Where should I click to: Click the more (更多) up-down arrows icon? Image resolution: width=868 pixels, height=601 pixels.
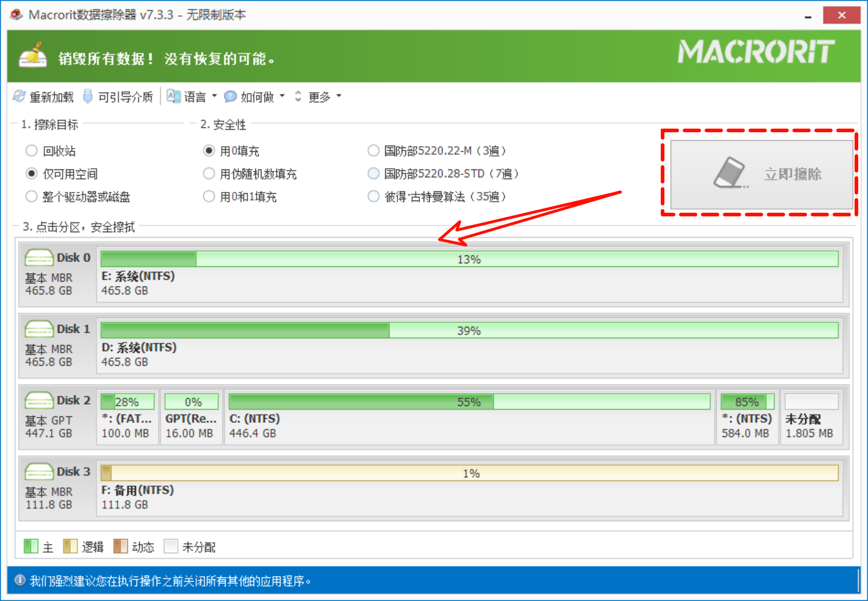click(298, 96)
